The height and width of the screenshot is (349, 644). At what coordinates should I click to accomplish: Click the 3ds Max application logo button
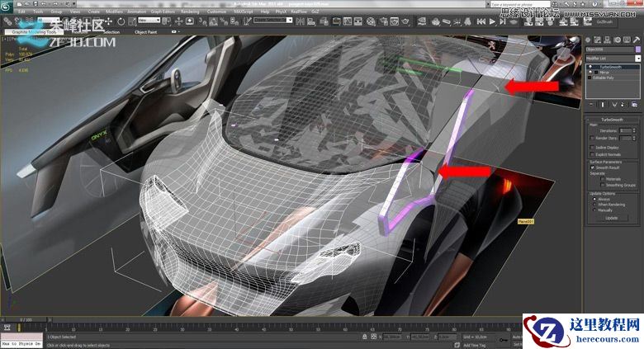pyautogui.click(x=7, y=6)
